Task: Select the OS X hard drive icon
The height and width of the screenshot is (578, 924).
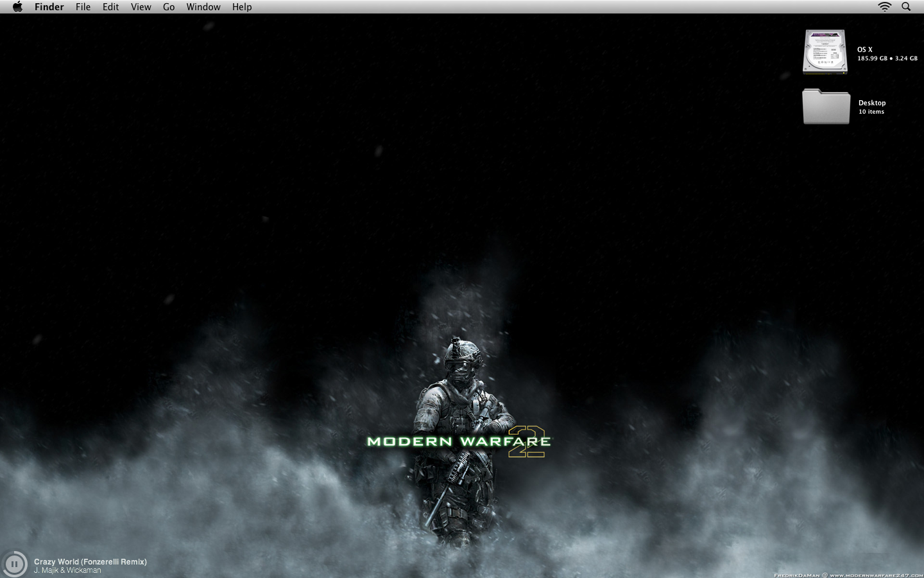Action: point(825,52)
